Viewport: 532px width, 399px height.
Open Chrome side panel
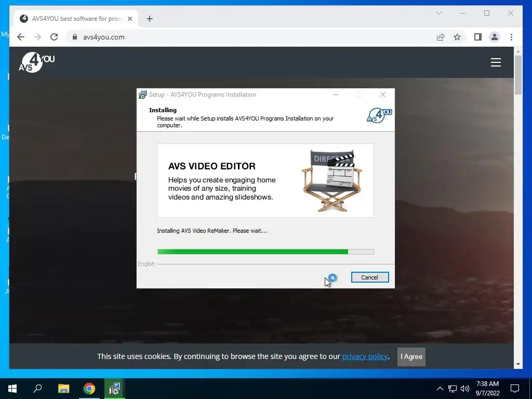[478, 37]
